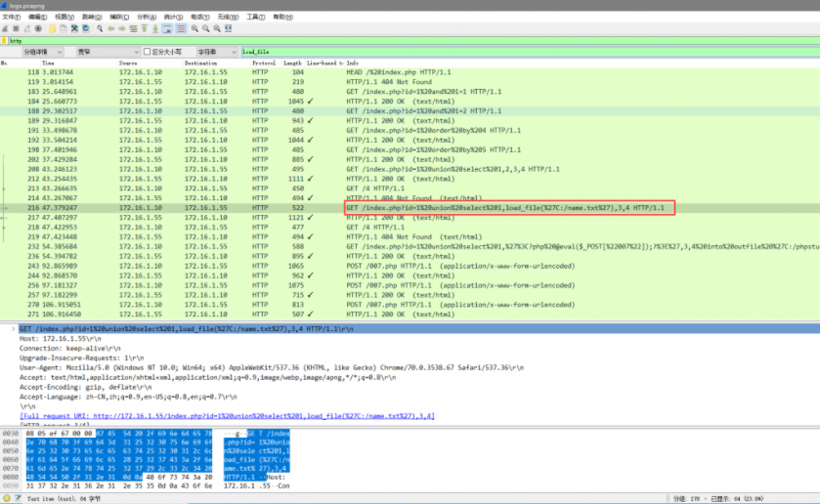This screenshot has width=820, height=504.
Task: Select packet 271 HTTP/1.1 200 OK row
Action: (x=410, y=315)
